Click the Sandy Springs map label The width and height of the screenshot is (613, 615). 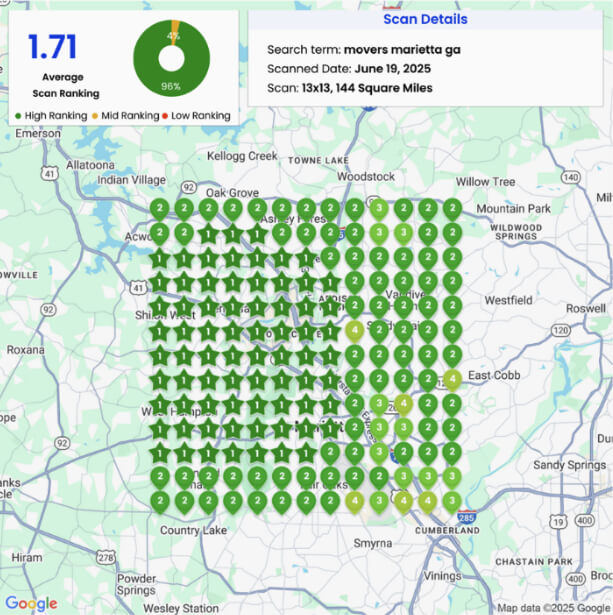pos(569,466)
